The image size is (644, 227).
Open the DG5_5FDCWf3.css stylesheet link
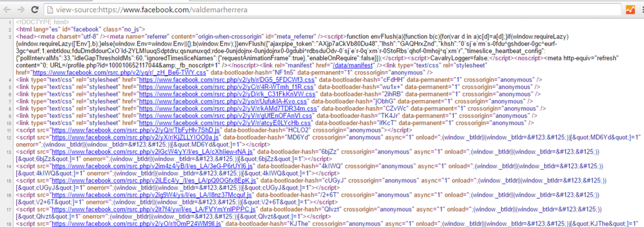227,79
